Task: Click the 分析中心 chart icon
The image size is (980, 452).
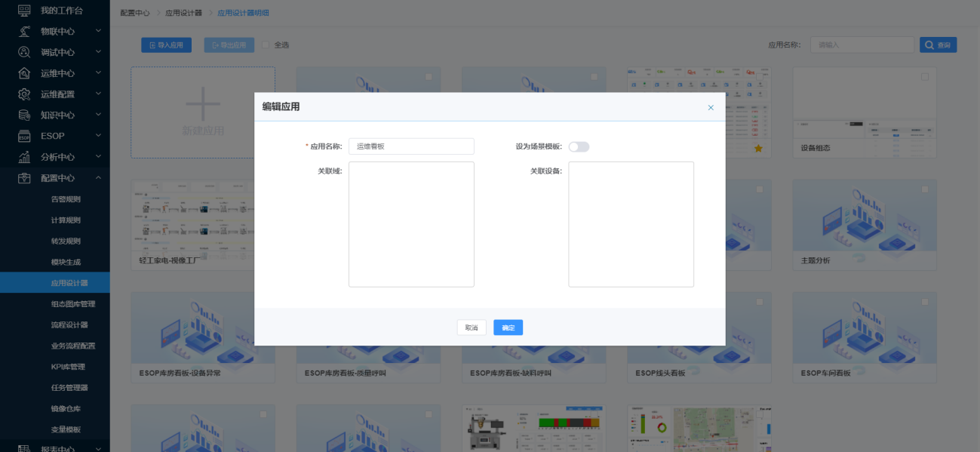Action: pos(24,157)
